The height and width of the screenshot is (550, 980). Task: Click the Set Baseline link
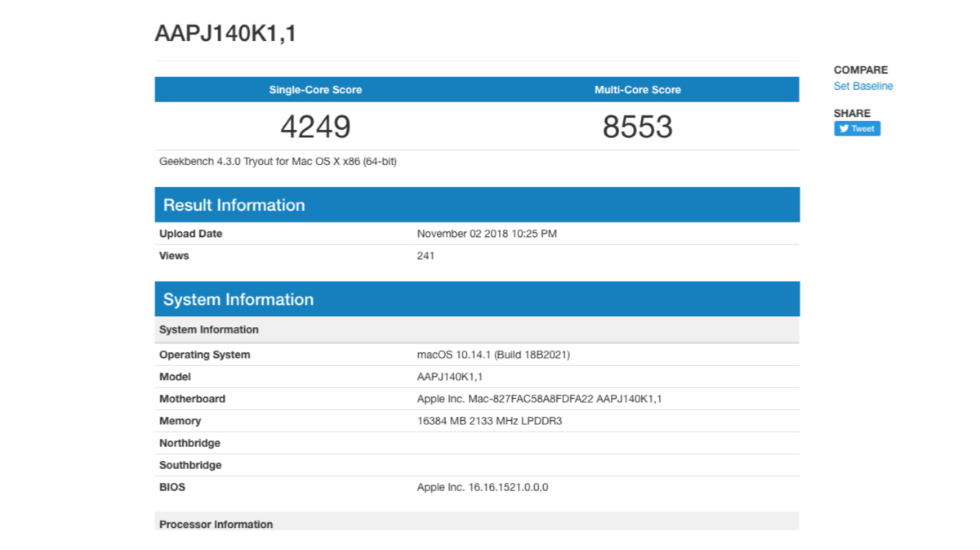pos(862,86)
